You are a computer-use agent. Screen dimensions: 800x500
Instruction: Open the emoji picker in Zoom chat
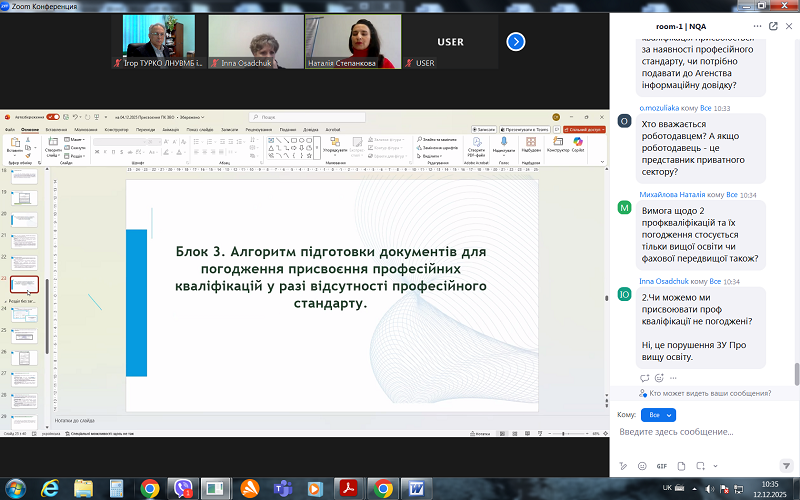point(642,466)
